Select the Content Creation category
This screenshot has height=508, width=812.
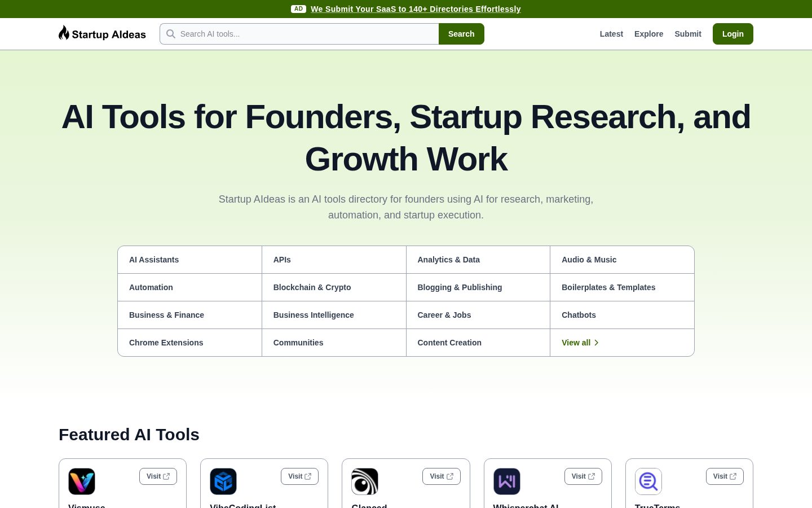pos(478,343)
